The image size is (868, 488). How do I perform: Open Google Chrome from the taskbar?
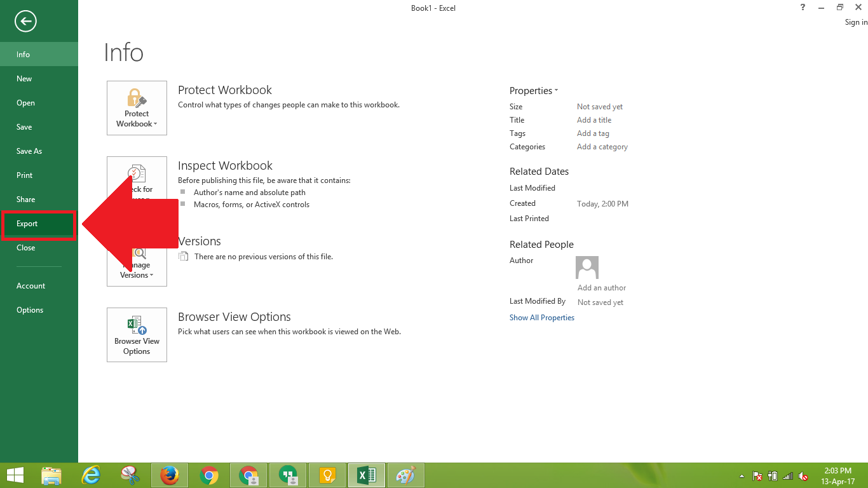click(x=209, y=475)
